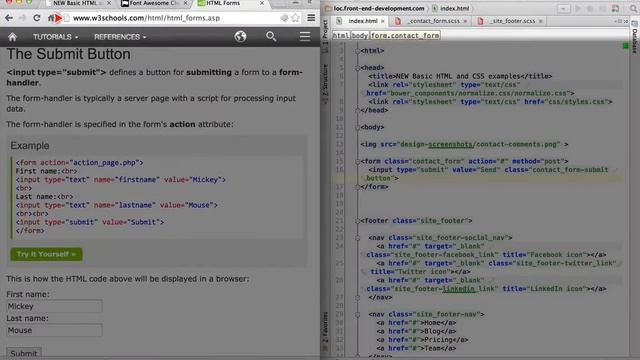Collapse the contact_form <form> code fold
This screenshot has width=640, height=360.
click(x=357, y=161)
